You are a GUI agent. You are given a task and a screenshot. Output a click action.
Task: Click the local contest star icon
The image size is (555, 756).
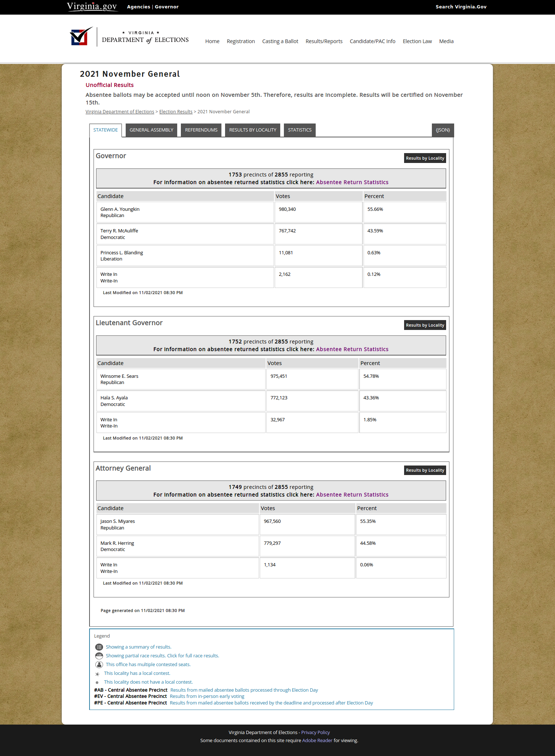[97, 674]
